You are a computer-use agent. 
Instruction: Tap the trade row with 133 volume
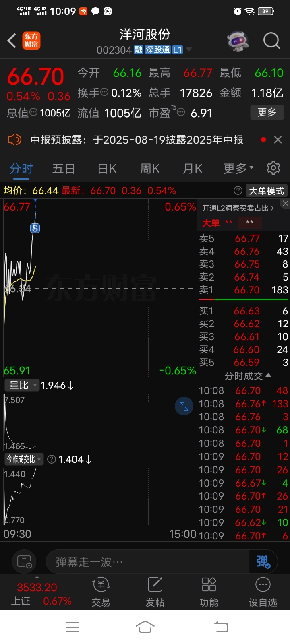(244, 404)
